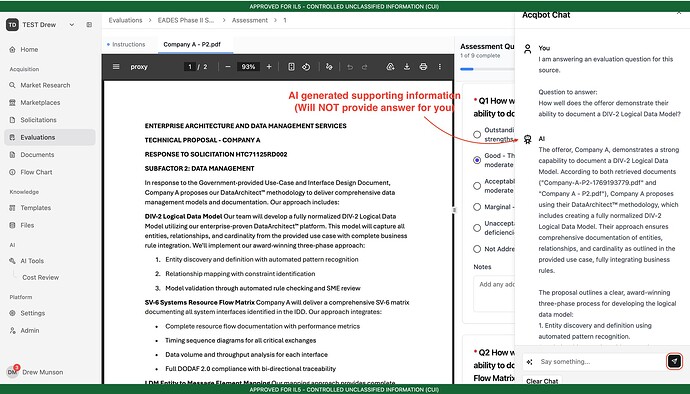Screen dimensions: 690x394
Task: Click the 'proxy' PDF title text
Action: coord(139,67)
